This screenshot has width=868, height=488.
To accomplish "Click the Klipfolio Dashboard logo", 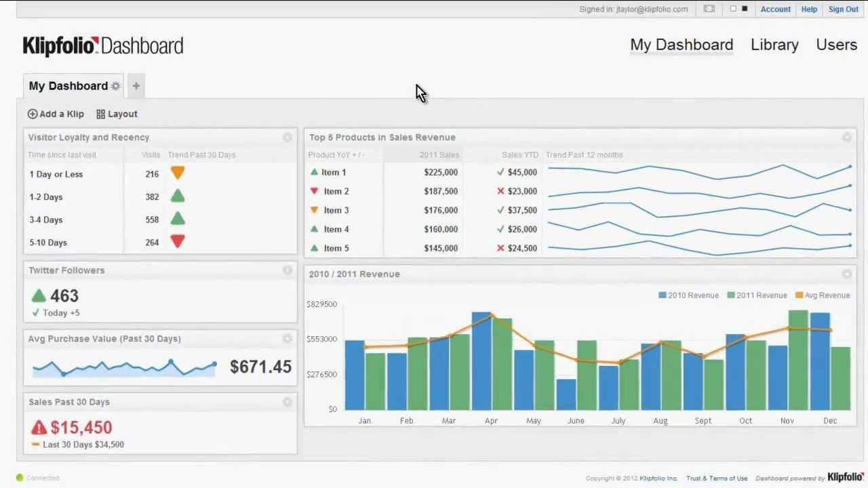I will (102, 45).
